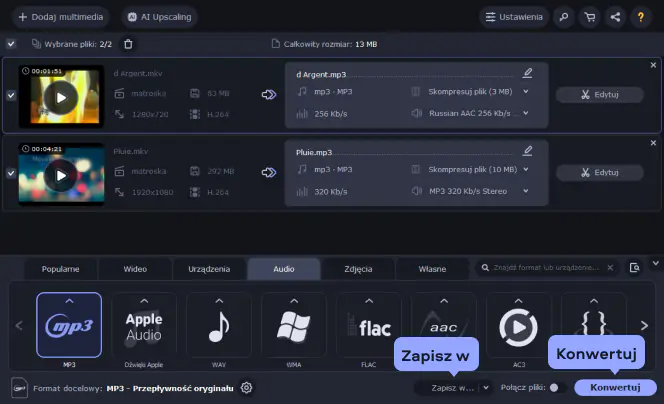The height and width of the screenshot is (404, 664).
Task: Click Edytuj for Pluie.mkv
Action: tap(600, 172)
